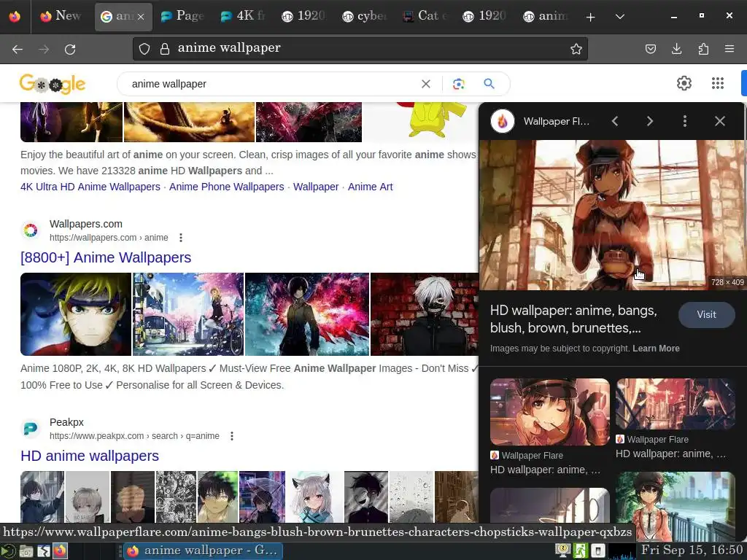Image resolution: width=747 pixels, height=560 pixels.
Task: Show the next image in the preview panel
Action: pyautogui.click(x=649, y=121)
